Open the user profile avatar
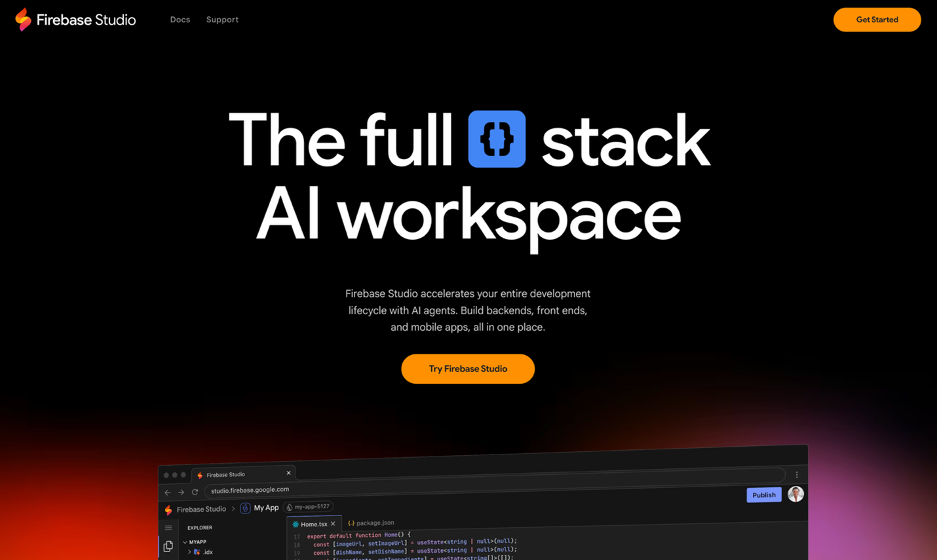Screen dimensions: 937x560 (x=795, y=494)
